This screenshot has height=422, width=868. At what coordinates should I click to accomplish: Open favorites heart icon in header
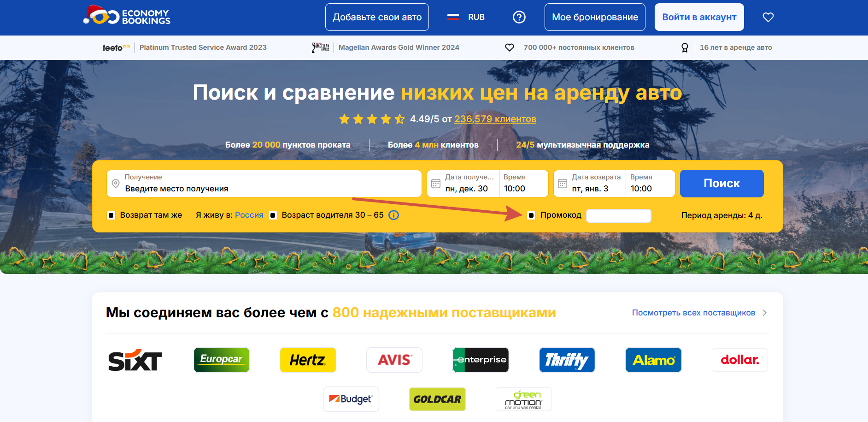[x=768, y=17]
